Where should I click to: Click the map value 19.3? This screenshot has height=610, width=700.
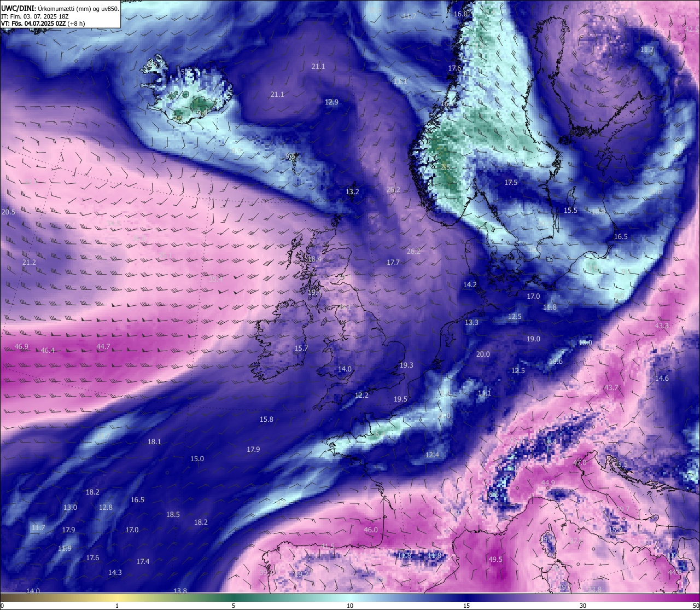tap(406, 365)
